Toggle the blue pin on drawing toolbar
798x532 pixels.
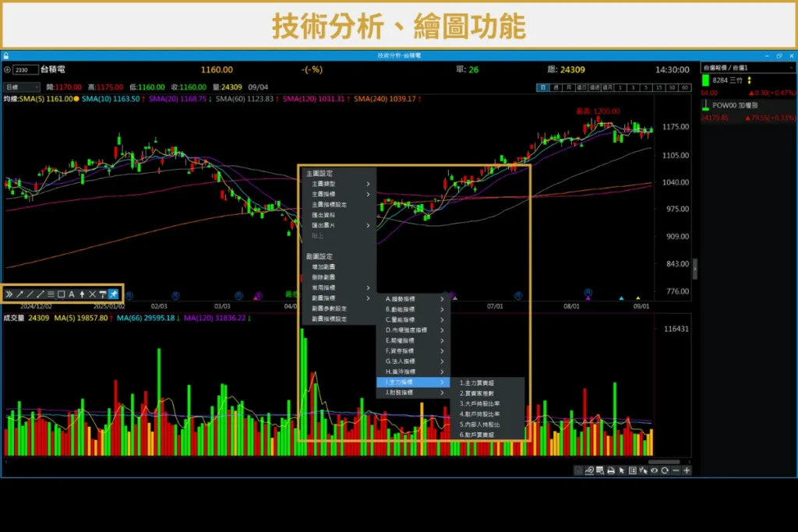tap(114, 294)
